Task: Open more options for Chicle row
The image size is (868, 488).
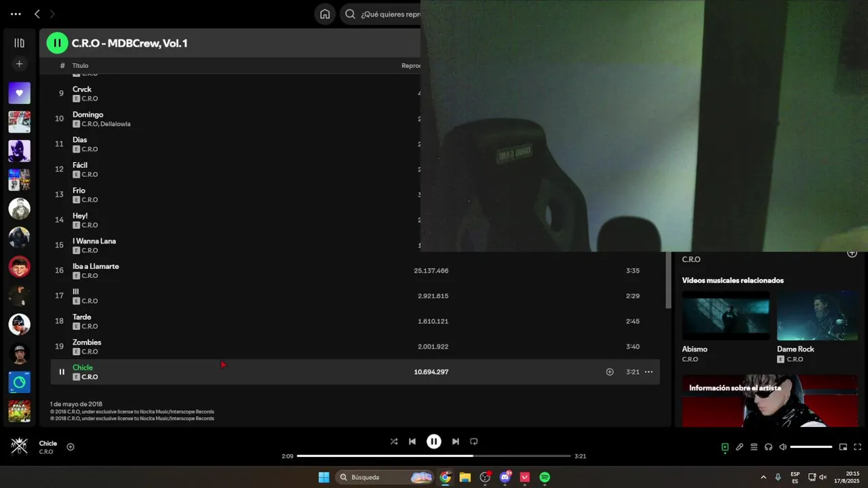Action: (648, 371)
